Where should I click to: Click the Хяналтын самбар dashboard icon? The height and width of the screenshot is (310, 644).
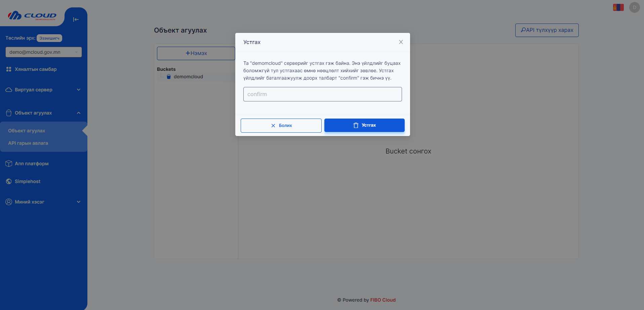click(9, 69)
